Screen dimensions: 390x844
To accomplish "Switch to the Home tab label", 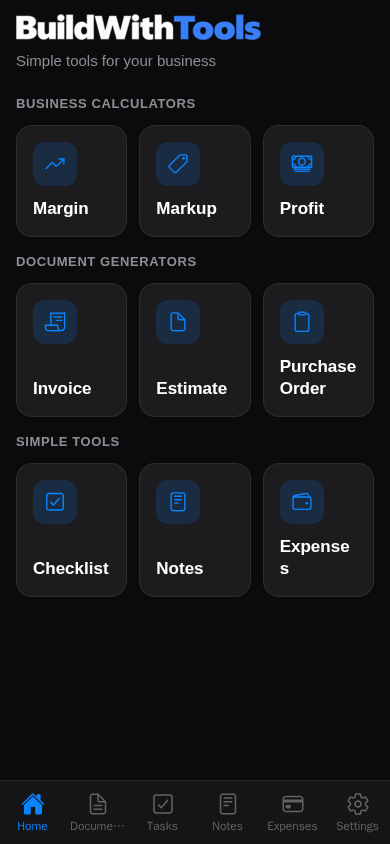I will pos(32,826).
